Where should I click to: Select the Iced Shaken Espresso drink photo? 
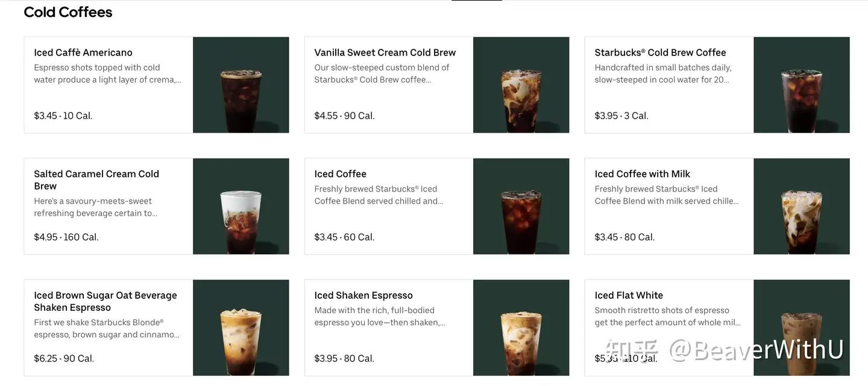[x=521, y=328]
